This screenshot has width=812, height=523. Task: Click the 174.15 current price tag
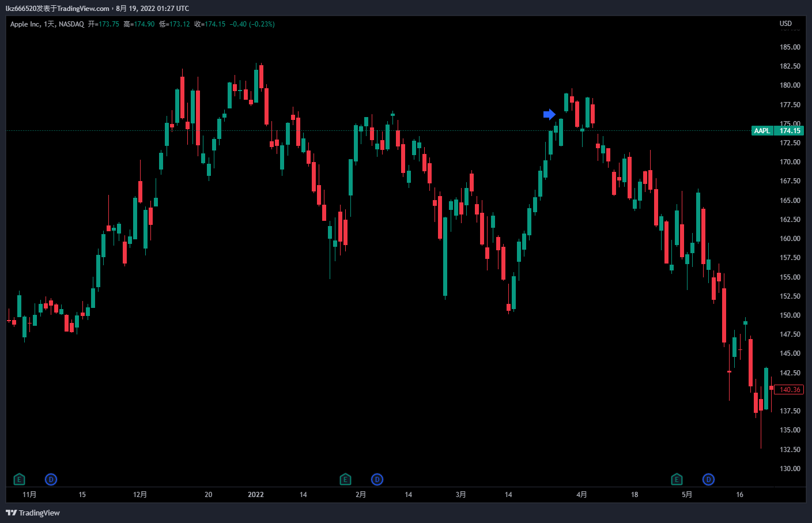click(790, 131)
